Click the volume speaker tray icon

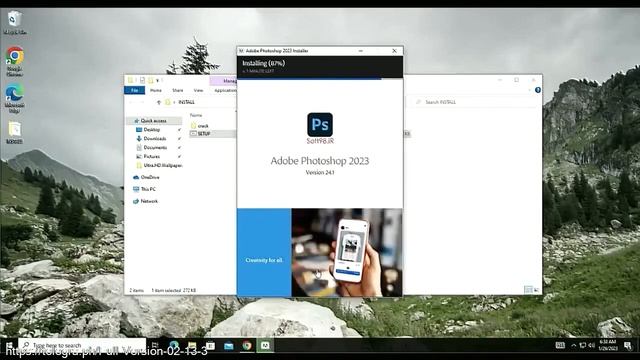591,345
